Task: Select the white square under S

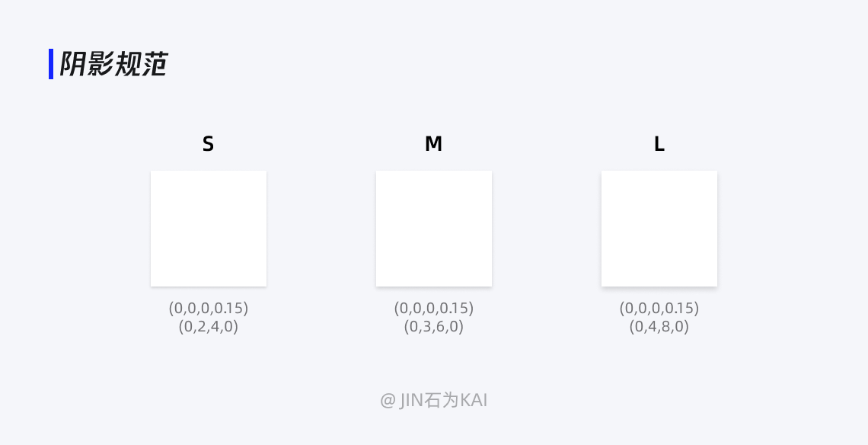Action: coord(208,229)
